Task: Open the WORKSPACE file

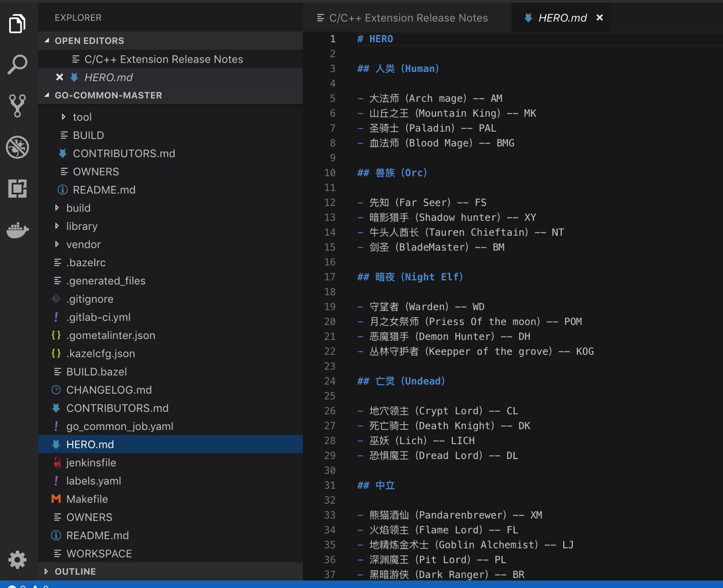Action: coord(170,553)
